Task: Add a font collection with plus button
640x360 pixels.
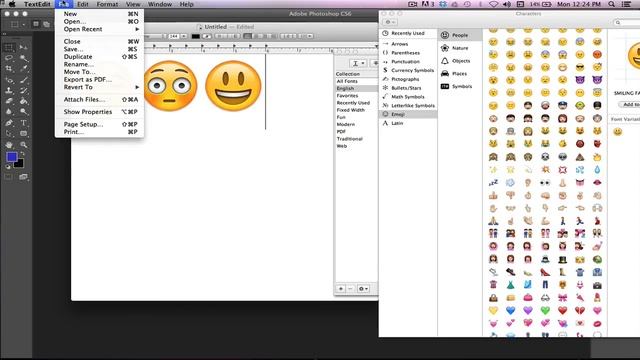Action: [341, 289]
